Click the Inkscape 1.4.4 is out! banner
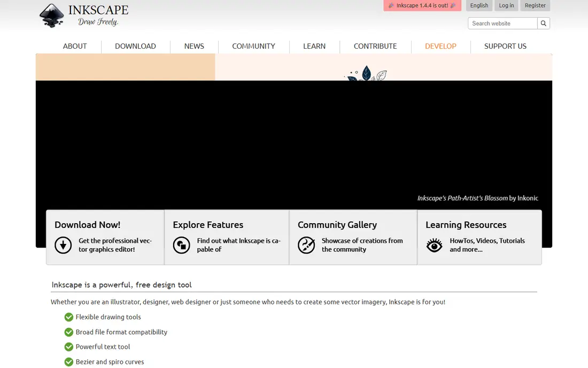The image size is (588, 368). (x=422, y=5)
